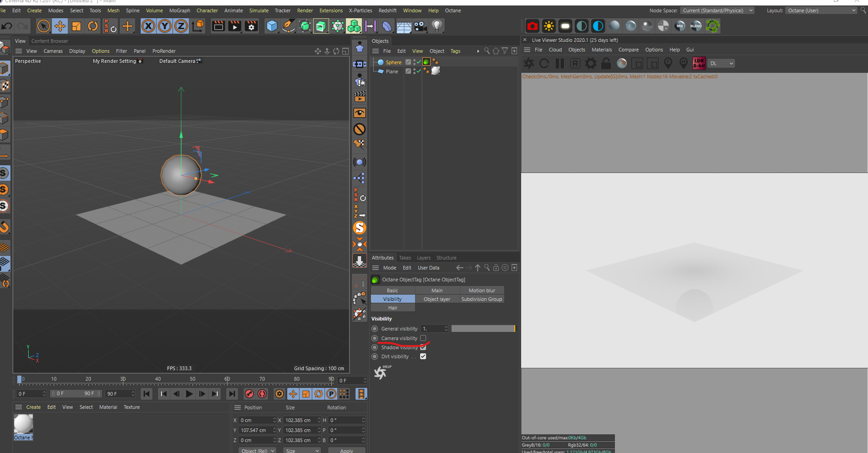Open Octane render settings gear
Screen dimensions: 868x453
(591, 63)
